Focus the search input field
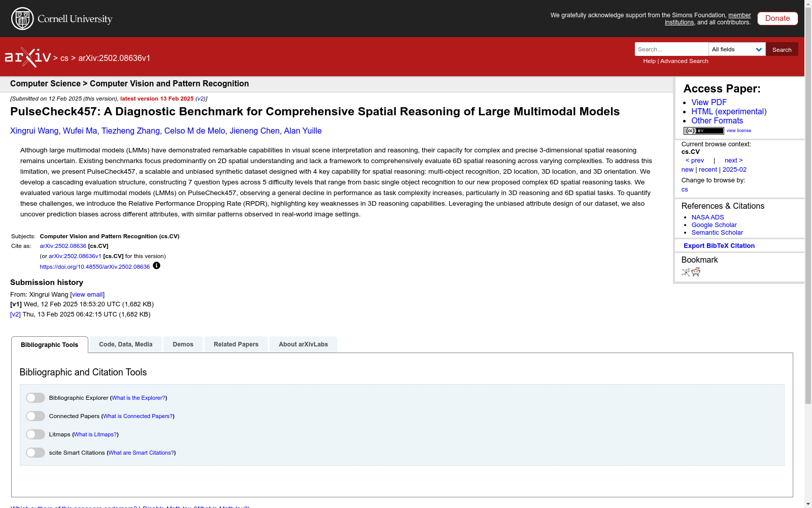The height and width of the screenshot is (508, 812). pyautogui.click(x=671, y=49)
